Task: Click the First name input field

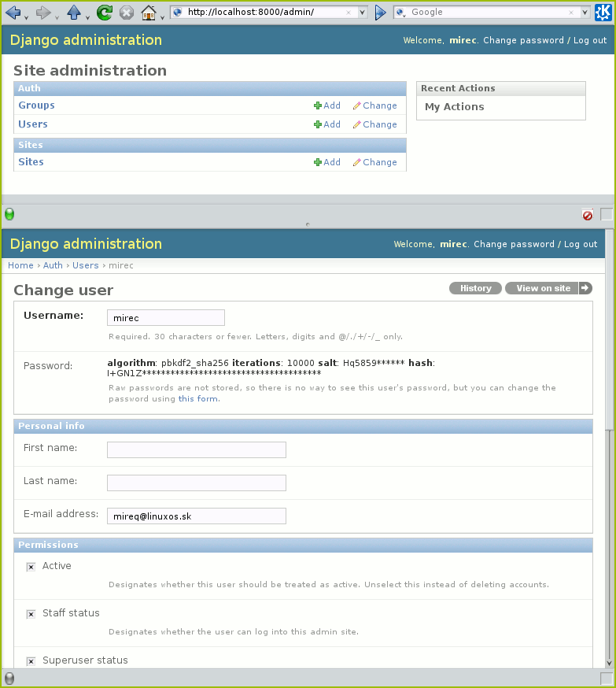Action: [x=197, y=449]
